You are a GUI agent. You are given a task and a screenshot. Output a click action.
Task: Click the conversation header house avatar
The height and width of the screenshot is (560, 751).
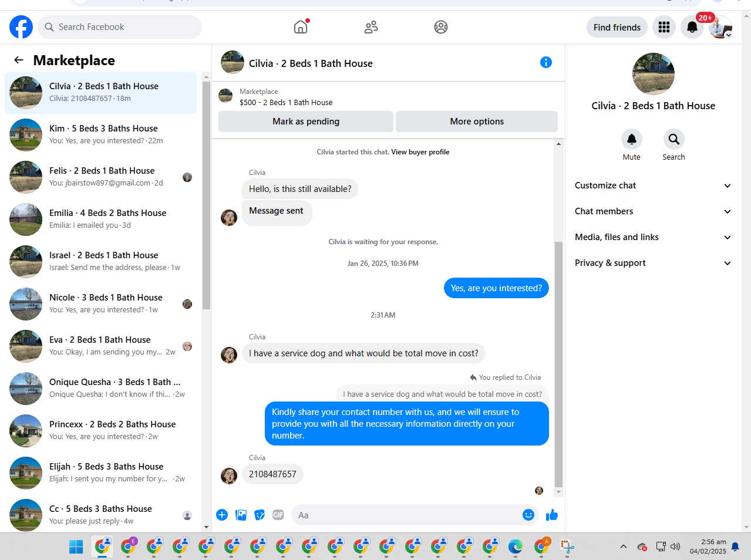[233, 62]
